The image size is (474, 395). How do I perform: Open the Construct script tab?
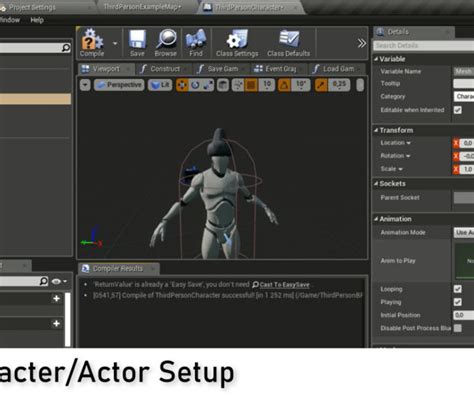pyautogui.click(x=163, y=69)
